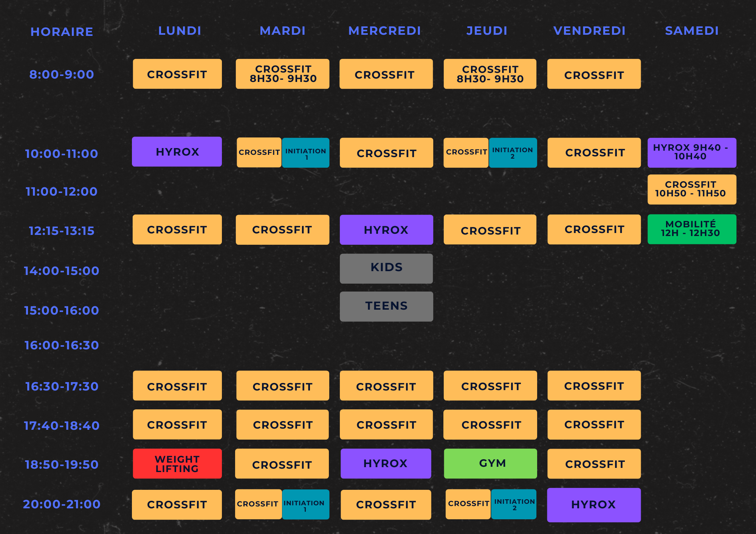Click the HORAIRE heading

62,32
